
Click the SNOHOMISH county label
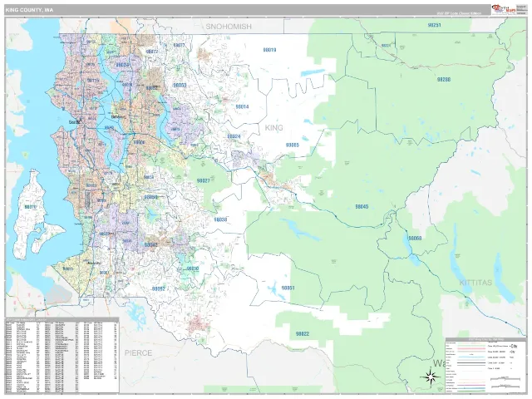tap(229, 27)
